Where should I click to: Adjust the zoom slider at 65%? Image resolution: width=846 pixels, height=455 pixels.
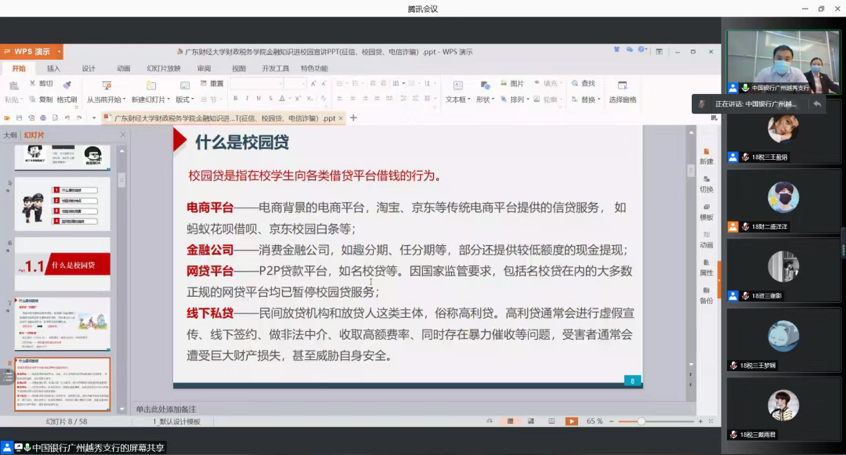pos(640,421)
